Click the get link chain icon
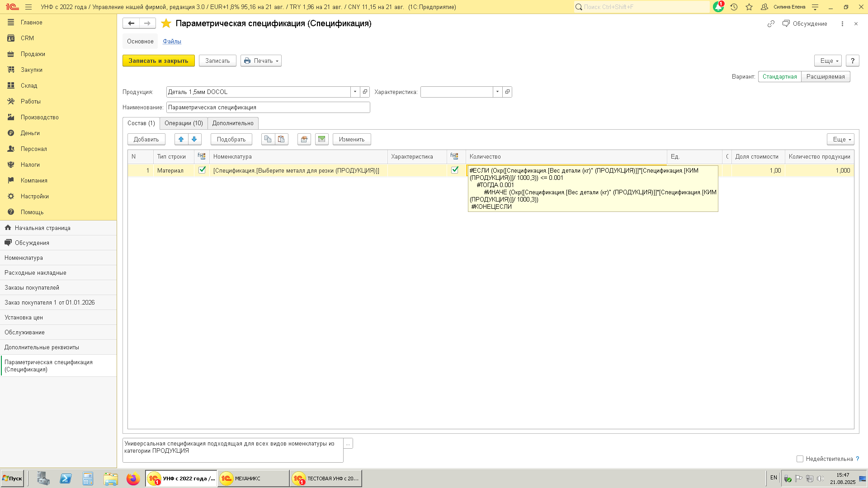868x488 pixels. [x=771, y=23]
